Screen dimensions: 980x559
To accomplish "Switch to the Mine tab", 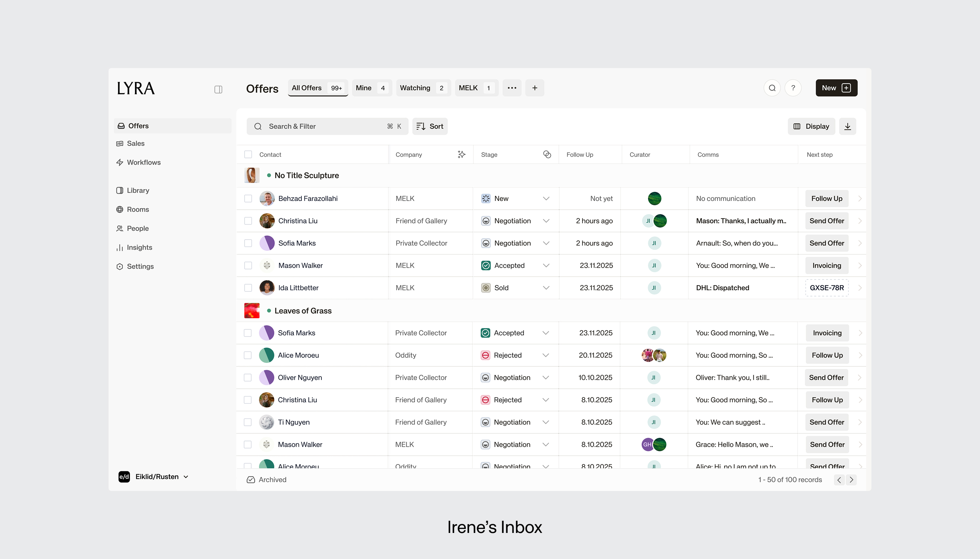I will click(x=372, y=88).
